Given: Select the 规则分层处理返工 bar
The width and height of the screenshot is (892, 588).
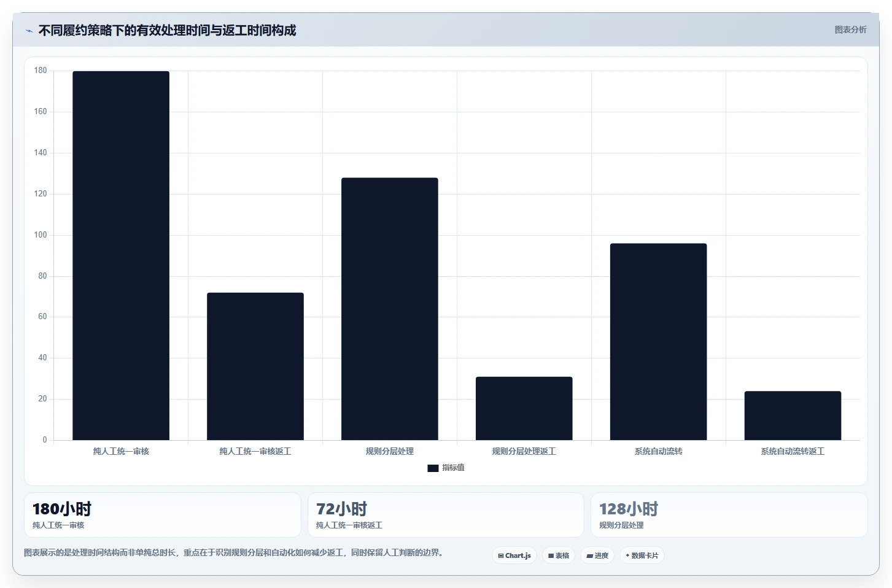Looking at the screenshot, I should pyautogui.click(x=524, y=408).
